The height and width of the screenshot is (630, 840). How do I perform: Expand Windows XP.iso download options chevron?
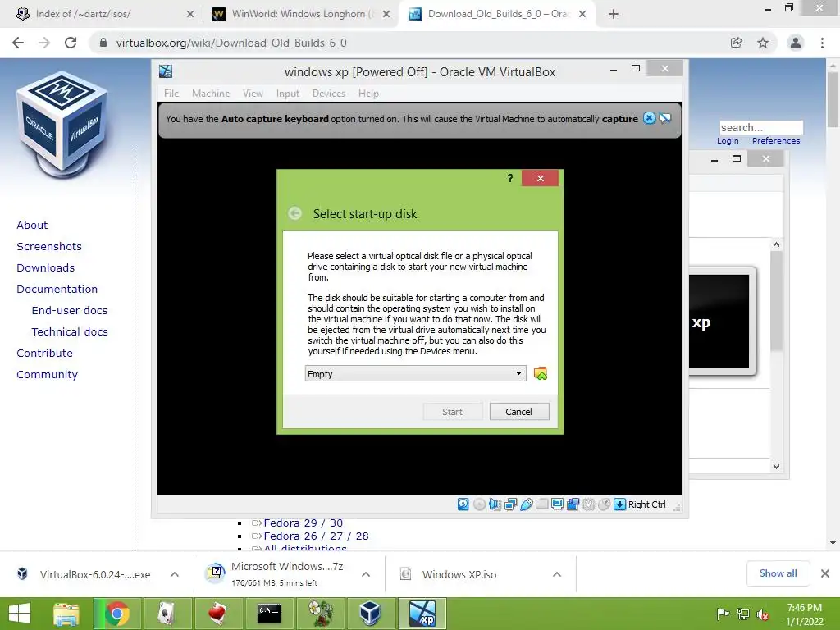click(557, 574)
